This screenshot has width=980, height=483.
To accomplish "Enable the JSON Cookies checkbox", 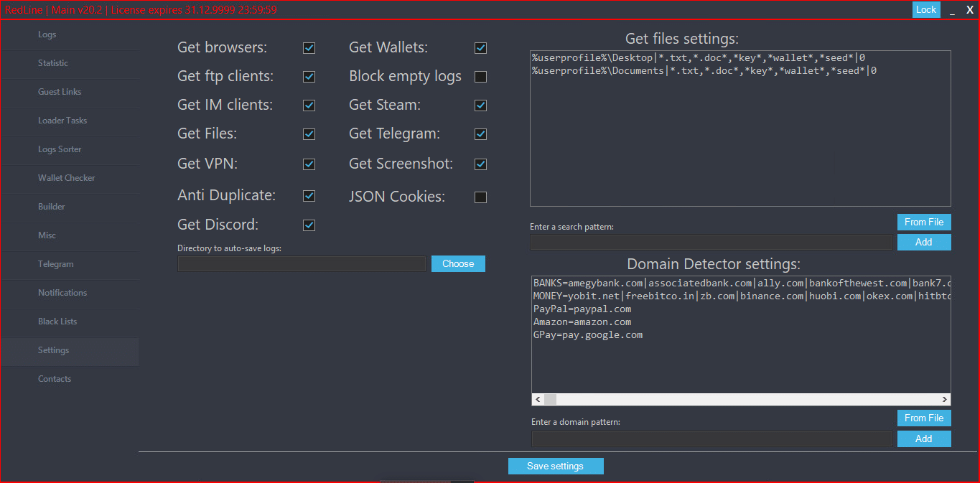I will point(480,197).
